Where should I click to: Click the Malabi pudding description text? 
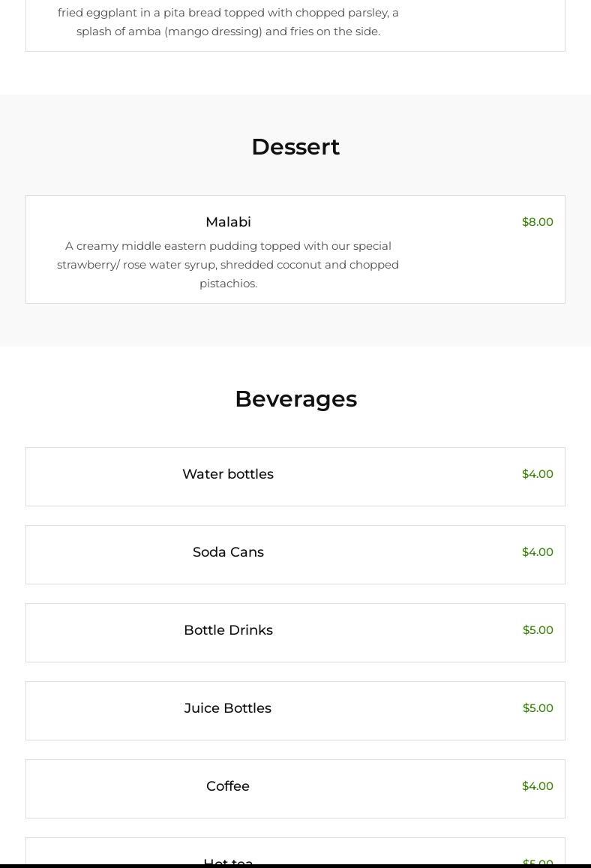(x=228, y=265)
